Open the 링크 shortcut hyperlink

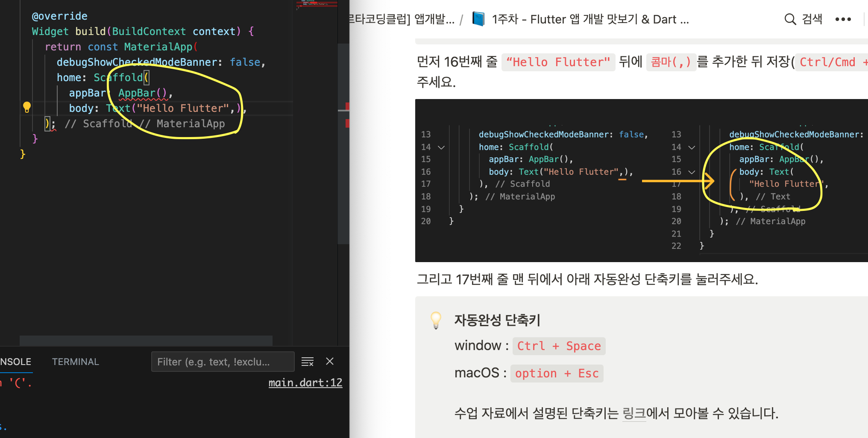click(634, 413)
